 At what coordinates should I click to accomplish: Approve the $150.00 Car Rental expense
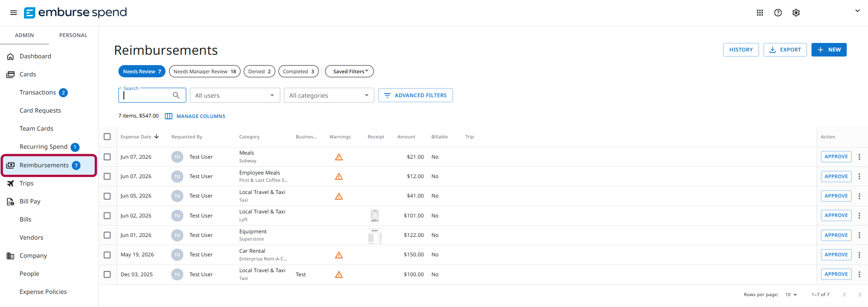pos(836,255)
